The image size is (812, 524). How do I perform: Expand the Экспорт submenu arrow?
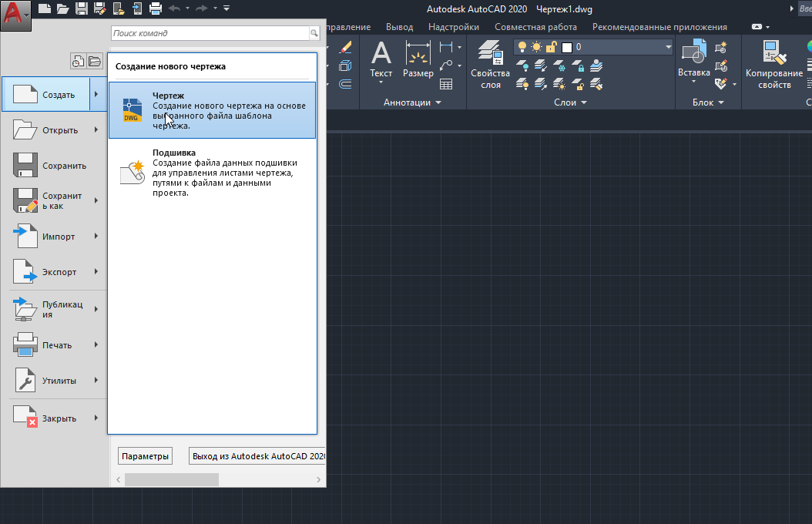pos(96,271)
